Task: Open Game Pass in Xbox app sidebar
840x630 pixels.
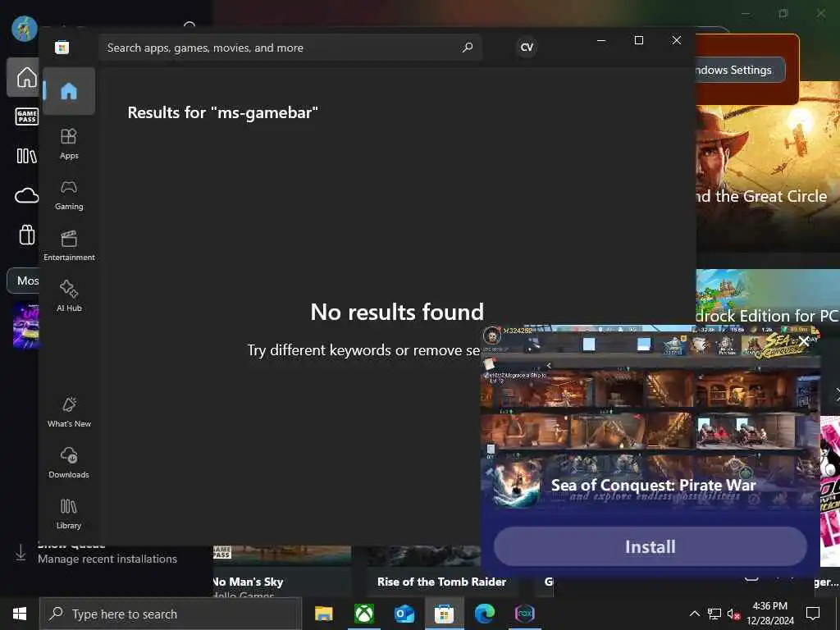Action: 26,116
